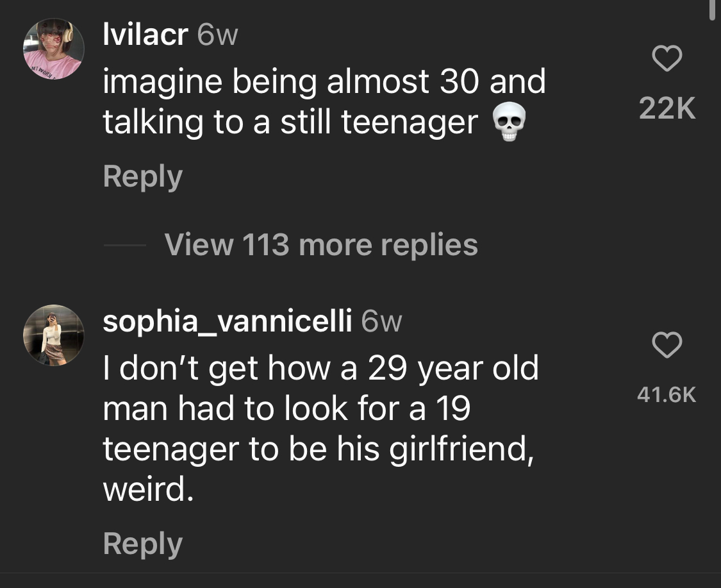The width and height of the screenshot is (721, 588).
Task: Click the skull emoji in the comment
Action: (509, 122)
